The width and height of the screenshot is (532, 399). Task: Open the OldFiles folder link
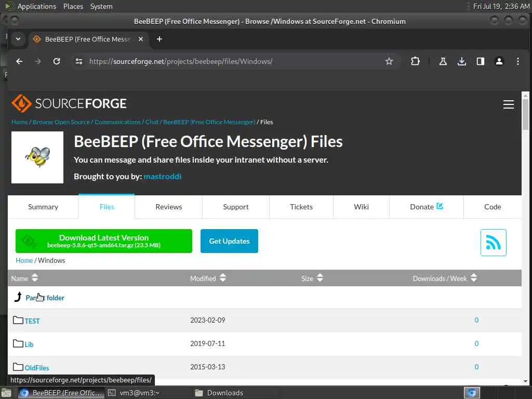tap(37, 368)
